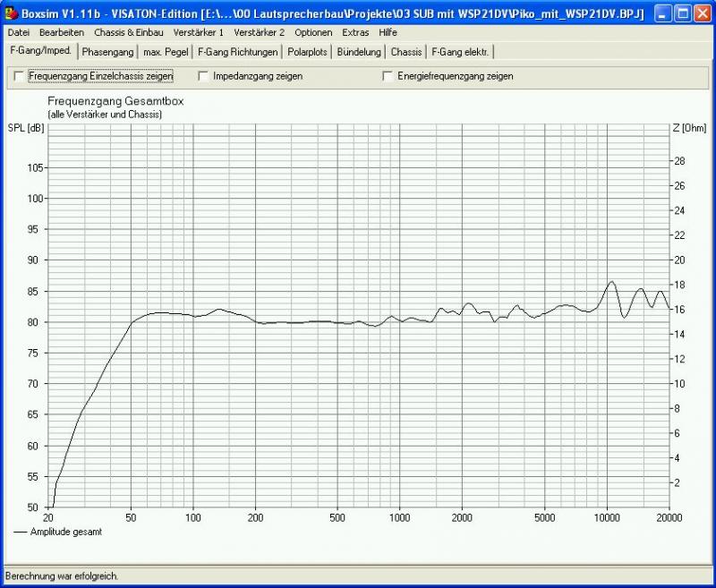Screen dimensions: 716x588
Task: Open the Hilfe menu
Action: coord(388,32)
